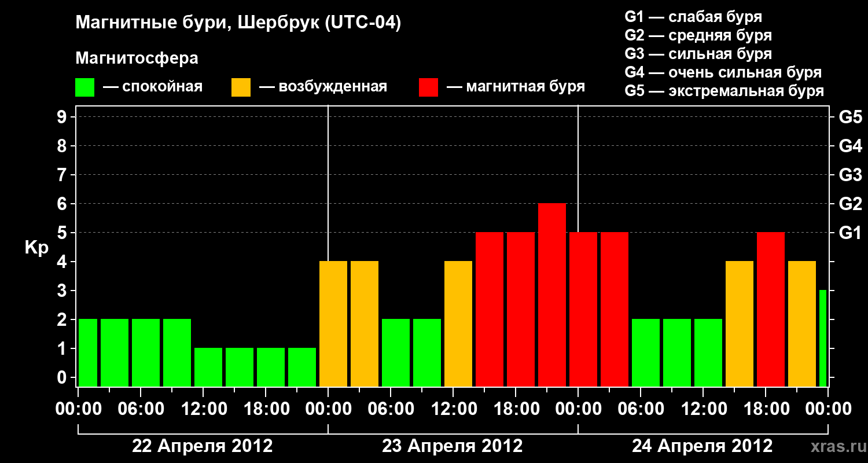Click the '22 Апреля 2012' date label
Screen dimensions: 868x463
pos(203,446)
